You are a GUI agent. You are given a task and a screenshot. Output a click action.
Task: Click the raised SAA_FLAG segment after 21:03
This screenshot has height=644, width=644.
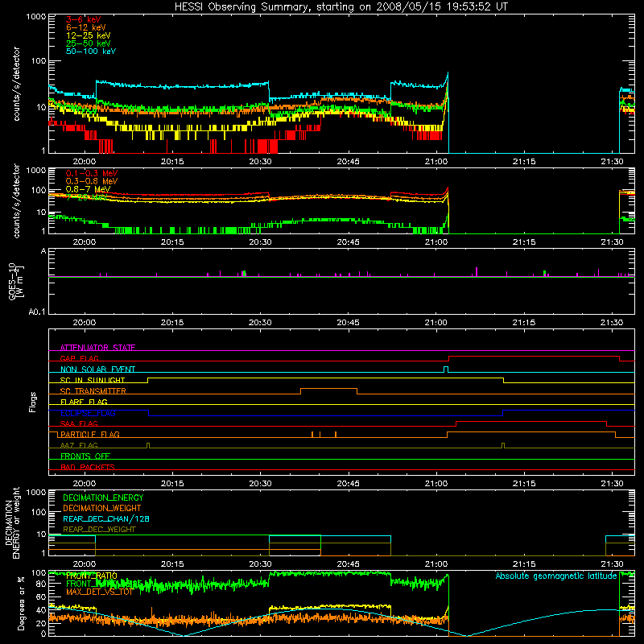pyautogui.click(x=531, y=421)
